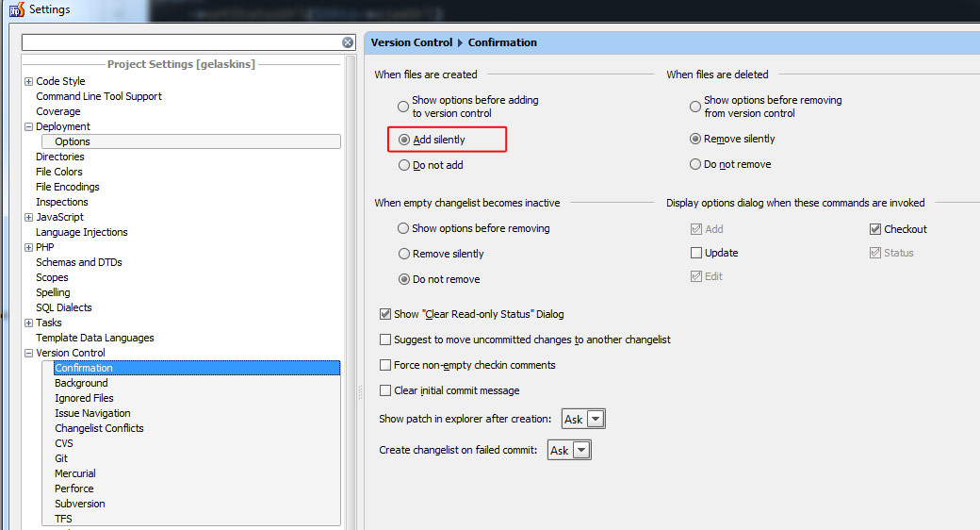Open 'Create changelist on failed commit' dropdown

tap(569, 450)
